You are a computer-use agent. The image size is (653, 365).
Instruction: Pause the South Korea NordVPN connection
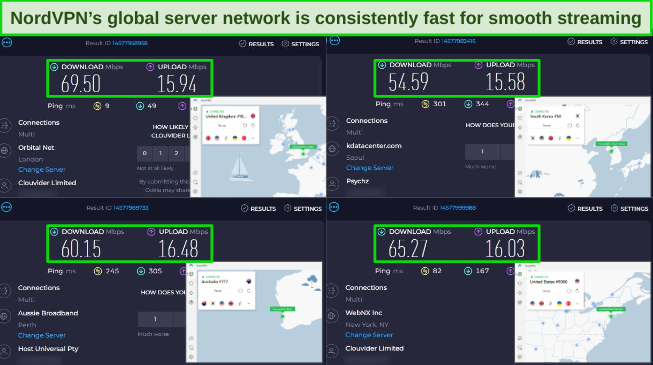[547, 125]
